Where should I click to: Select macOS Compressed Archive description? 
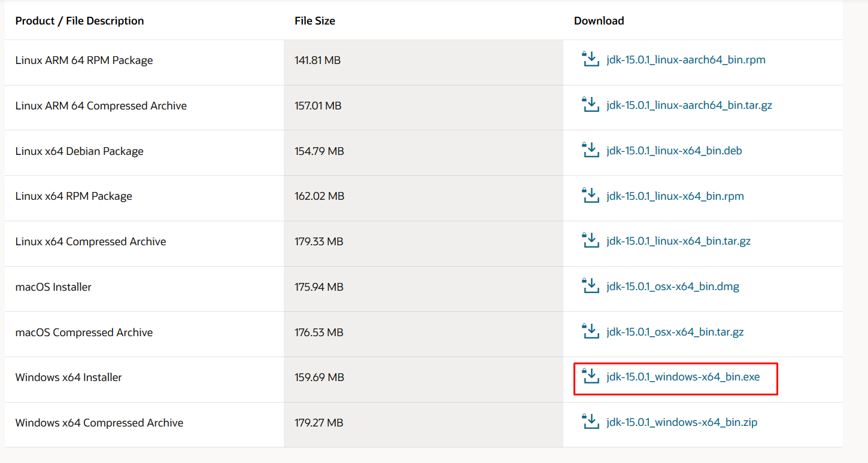(x=84, y=333)
